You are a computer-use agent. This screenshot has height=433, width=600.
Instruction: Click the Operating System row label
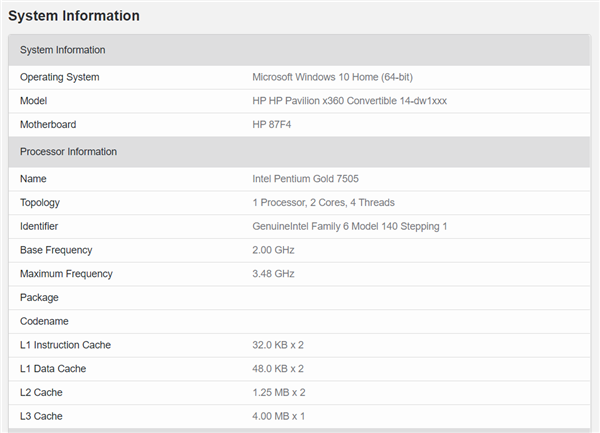click(59, 77)
